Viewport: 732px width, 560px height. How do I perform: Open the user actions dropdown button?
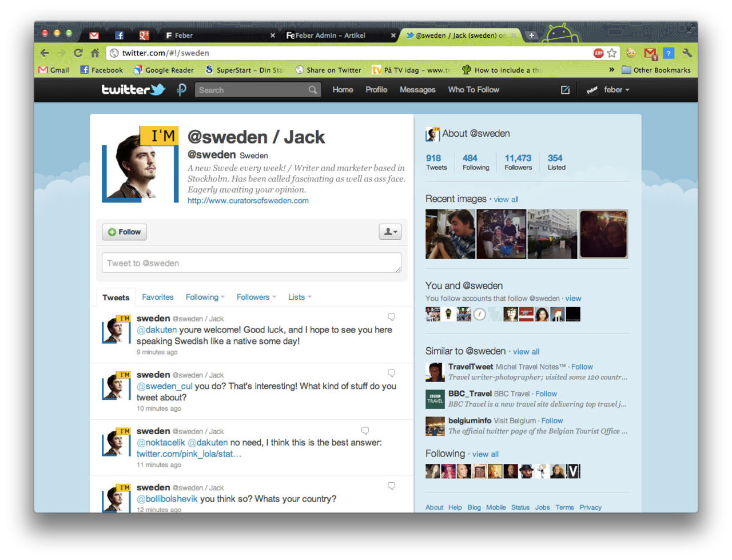(x=390, y=232)
